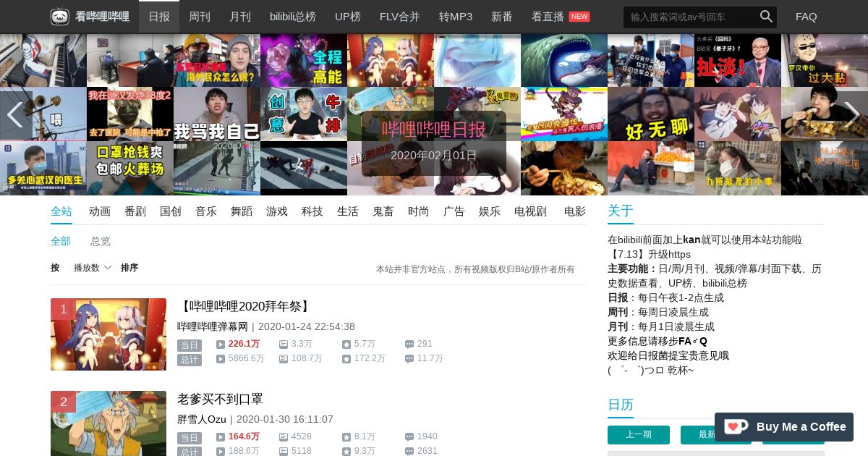Click the Buy Me a Coffee cup icon
Screen dimensions: 868x456
(x=736, y=426)
